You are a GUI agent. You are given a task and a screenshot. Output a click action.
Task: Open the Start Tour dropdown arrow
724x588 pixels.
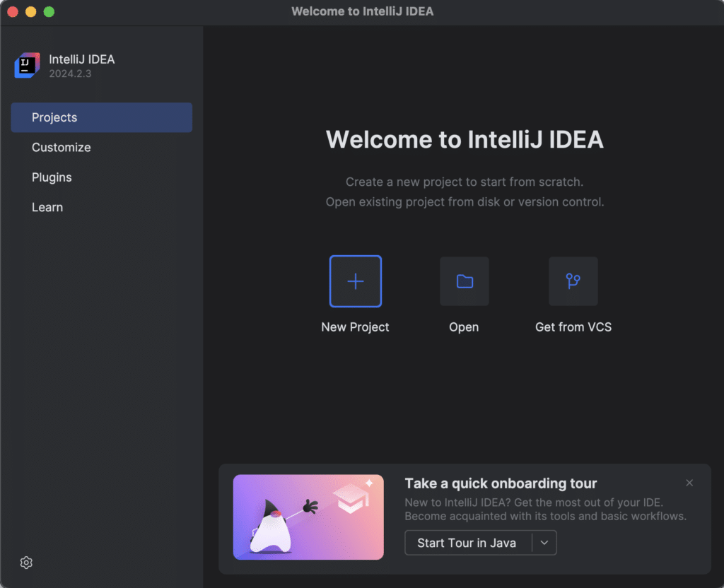point(546,543)
